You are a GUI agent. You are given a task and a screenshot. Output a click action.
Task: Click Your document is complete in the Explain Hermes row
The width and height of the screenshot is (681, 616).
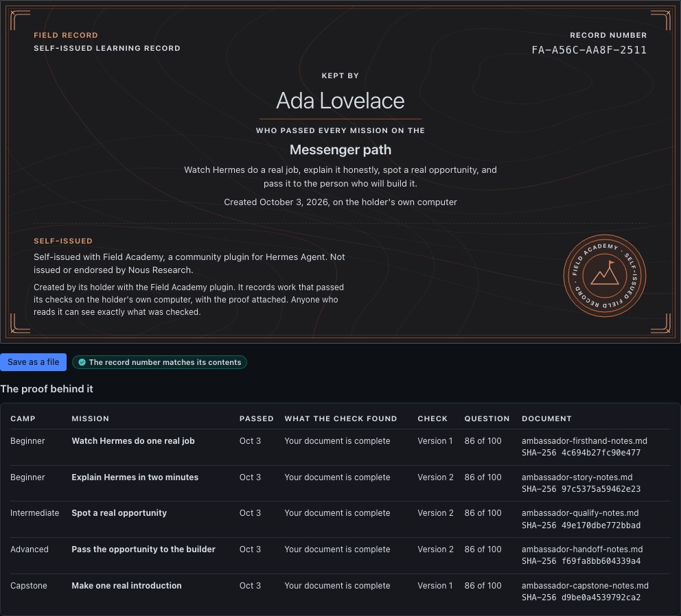[338, 477]
